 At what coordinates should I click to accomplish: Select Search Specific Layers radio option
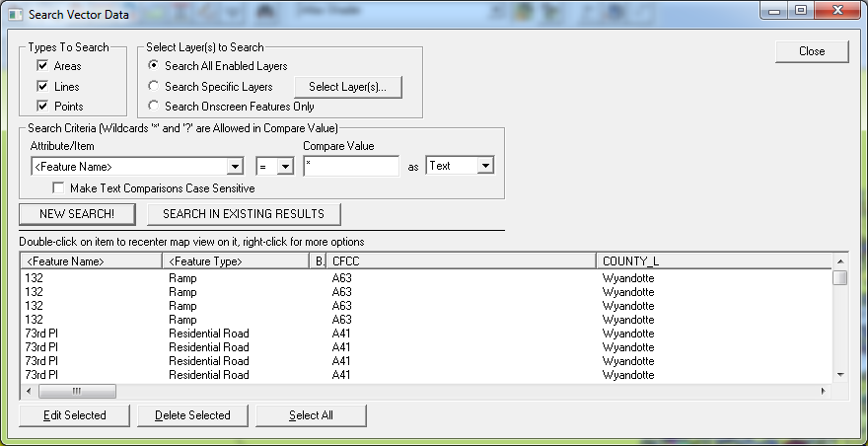click(x=153, y=86)
